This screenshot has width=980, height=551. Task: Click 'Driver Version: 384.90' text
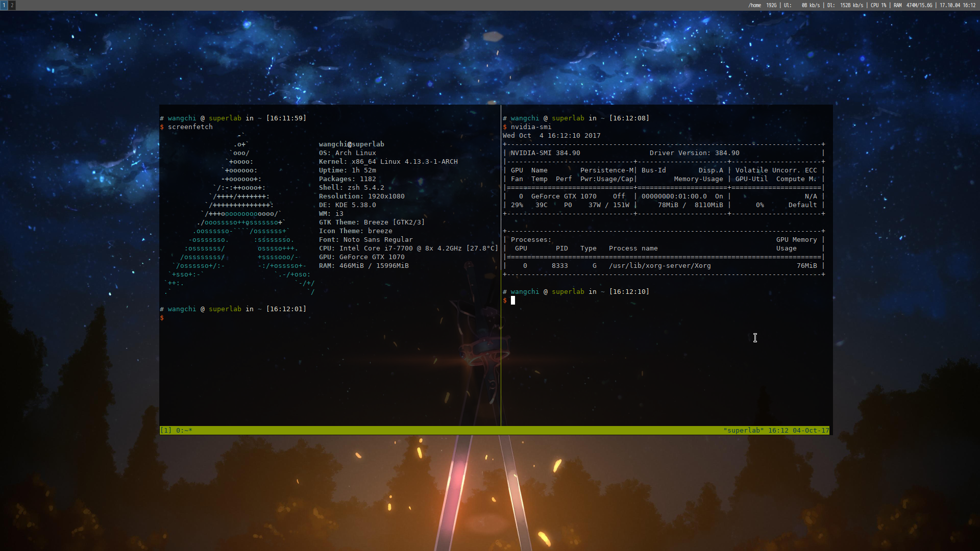694,153
